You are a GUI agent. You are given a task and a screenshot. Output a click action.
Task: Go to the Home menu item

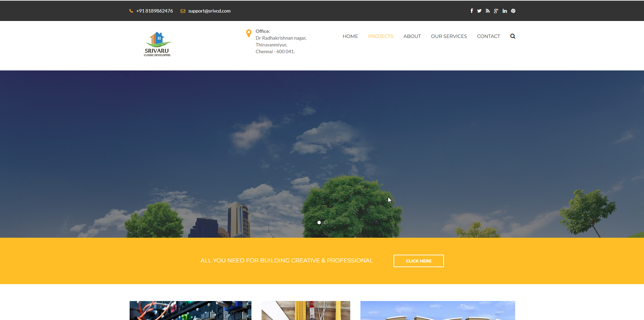click(x=350, y=36)
